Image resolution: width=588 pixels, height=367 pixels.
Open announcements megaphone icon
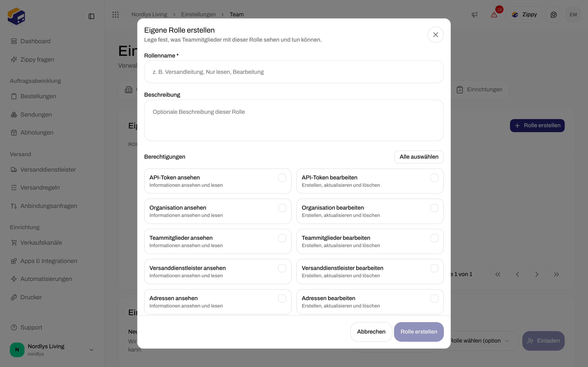click(x=474, y=14)
